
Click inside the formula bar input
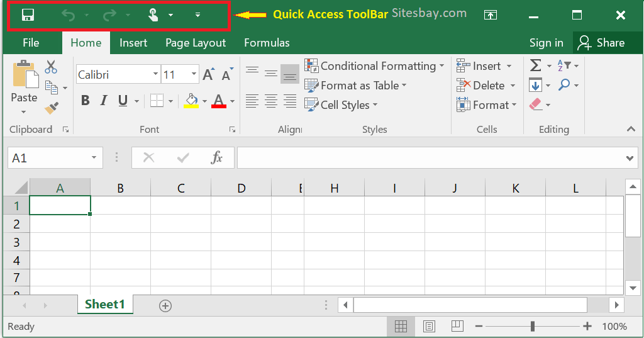pos(430,158)
